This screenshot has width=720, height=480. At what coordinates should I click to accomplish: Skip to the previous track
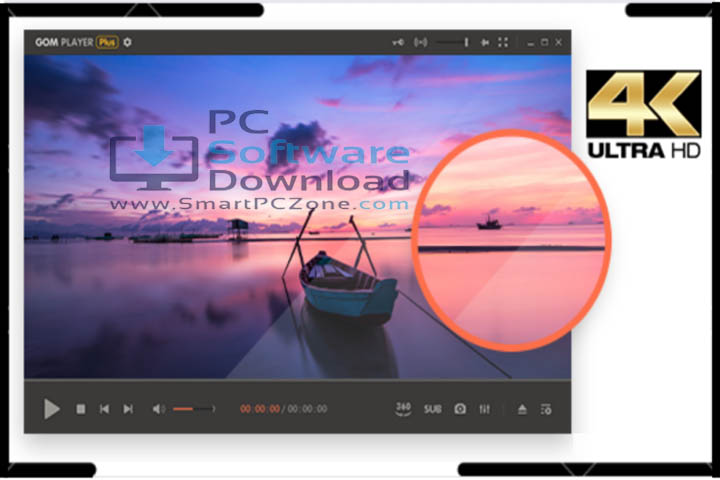click(104, 409)
